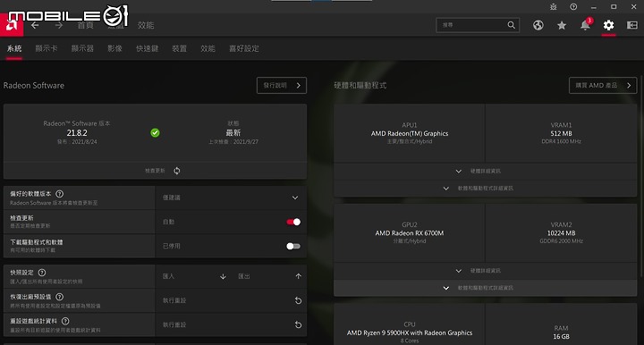
Task: Click the 512 MB VRAM1 value
Action: click(x=561, y=133)
